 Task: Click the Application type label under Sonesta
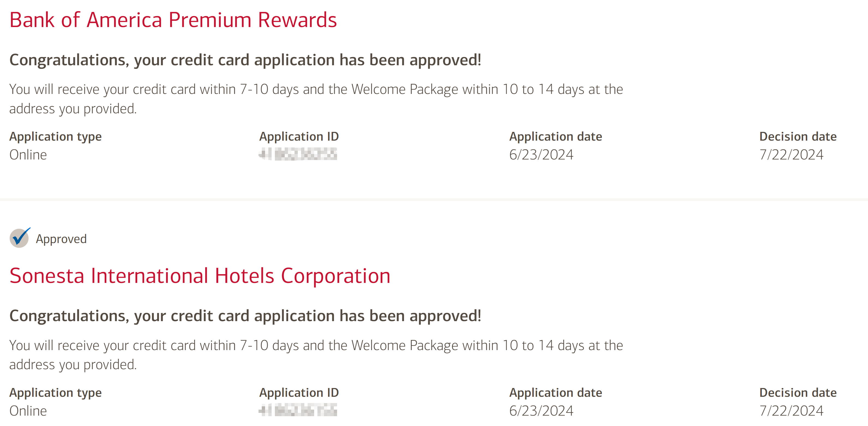55,393
